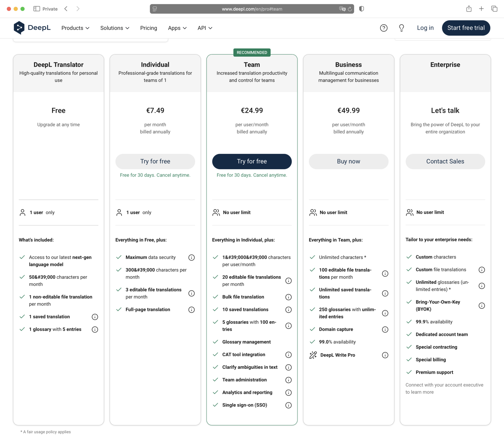The height and width of the screenshot is (437, 504).
Task: Reload the page using the refresh icon
Action: pyautogui.click(x=350, y=9)
